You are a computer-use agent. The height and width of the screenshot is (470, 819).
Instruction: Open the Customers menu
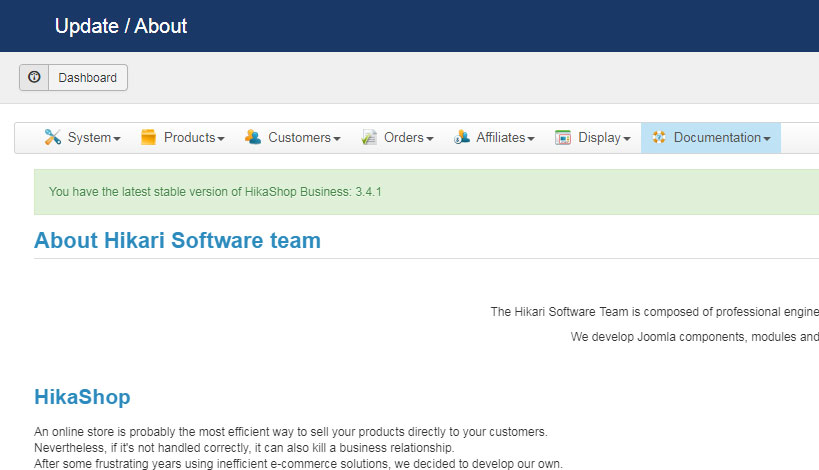click(292, 138)
